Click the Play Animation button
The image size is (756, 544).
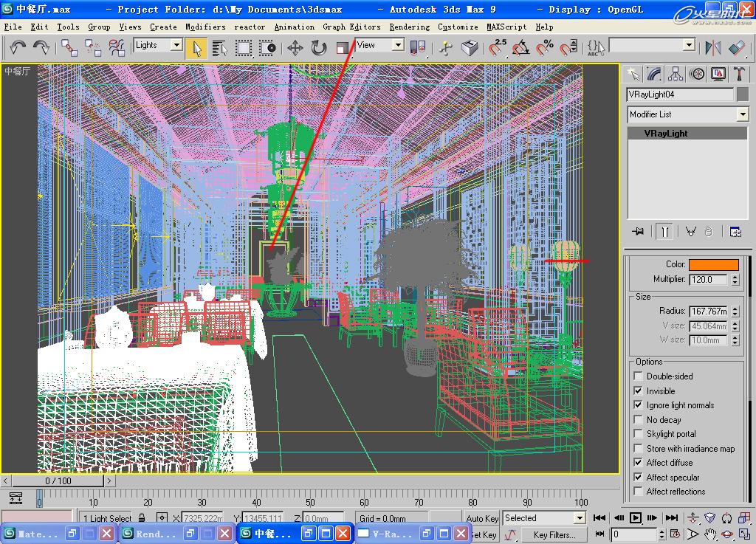[x=636, y=518]
